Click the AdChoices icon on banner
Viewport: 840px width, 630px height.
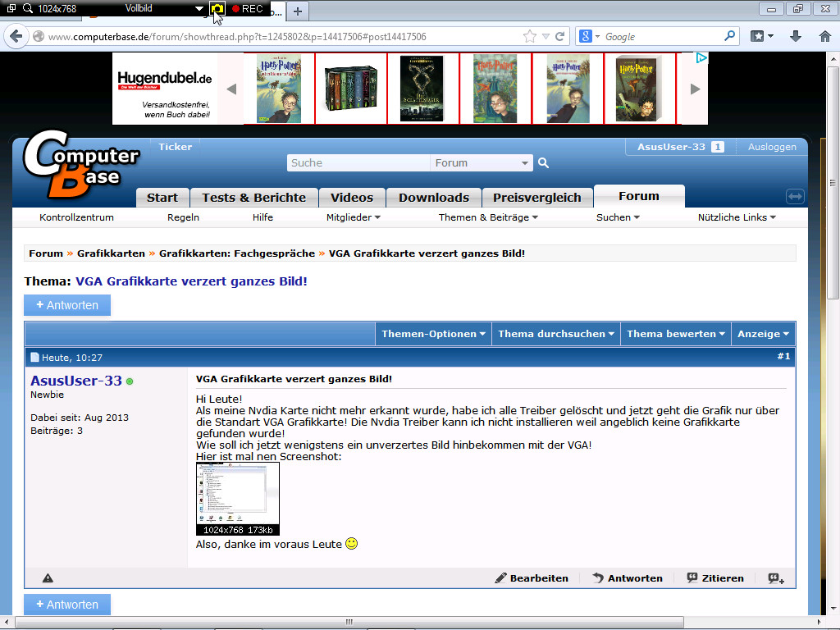(x=701, y=58)
